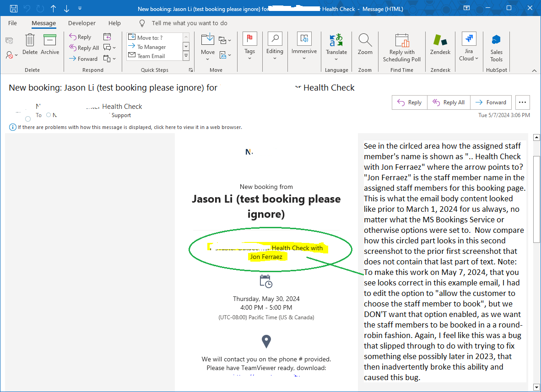Click the Forward button in the message header
Screen dimensions: 541x392
click(x=491, y=102)
